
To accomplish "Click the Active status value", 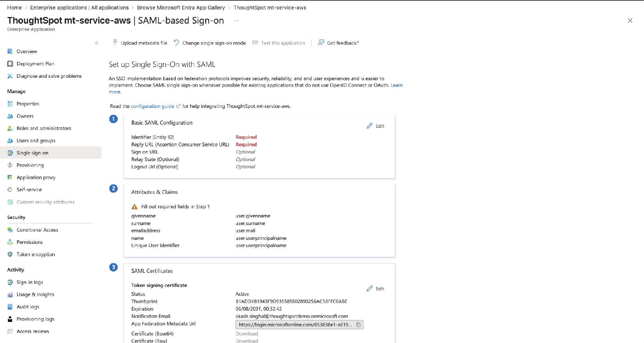I will point(242,294).
